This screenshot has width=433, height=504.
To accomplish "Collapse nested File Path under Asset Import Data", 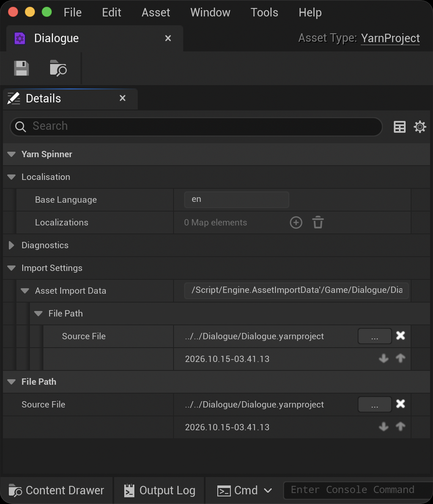I will [x=38, y=314].
